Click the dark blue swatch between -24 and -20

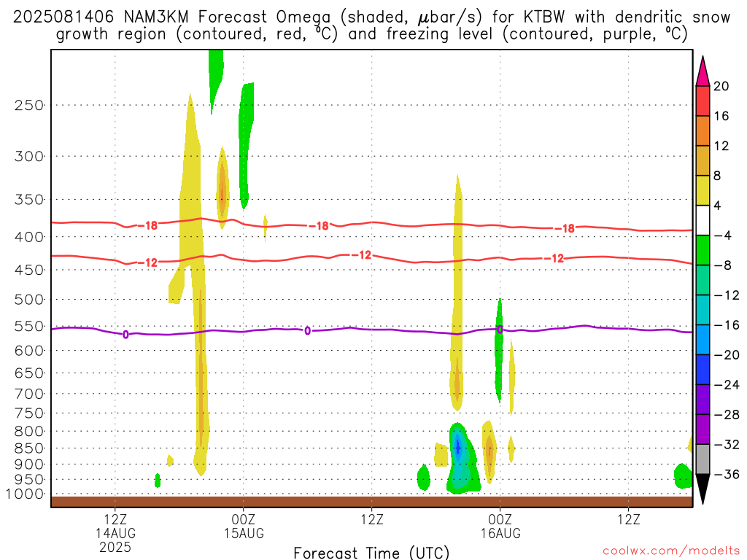click(703, 370)
